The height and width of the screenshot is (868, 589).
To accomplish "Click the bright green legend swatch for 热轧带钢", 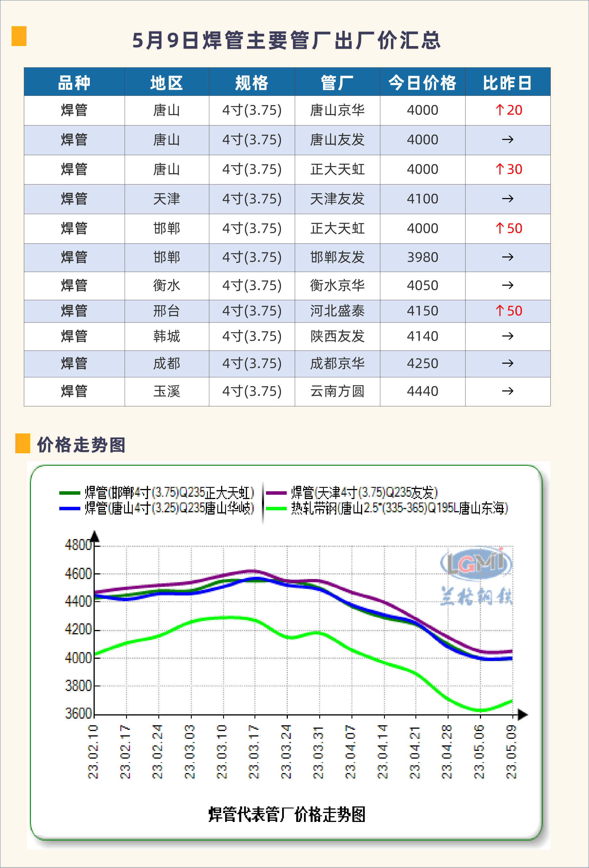I will tap(276, 508).
